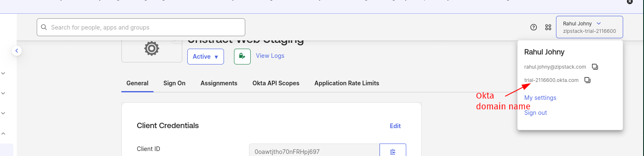Click the rahul.johny@zipstack.com email text
Viewport: 644px width, 156px height.
click(555, 67)
